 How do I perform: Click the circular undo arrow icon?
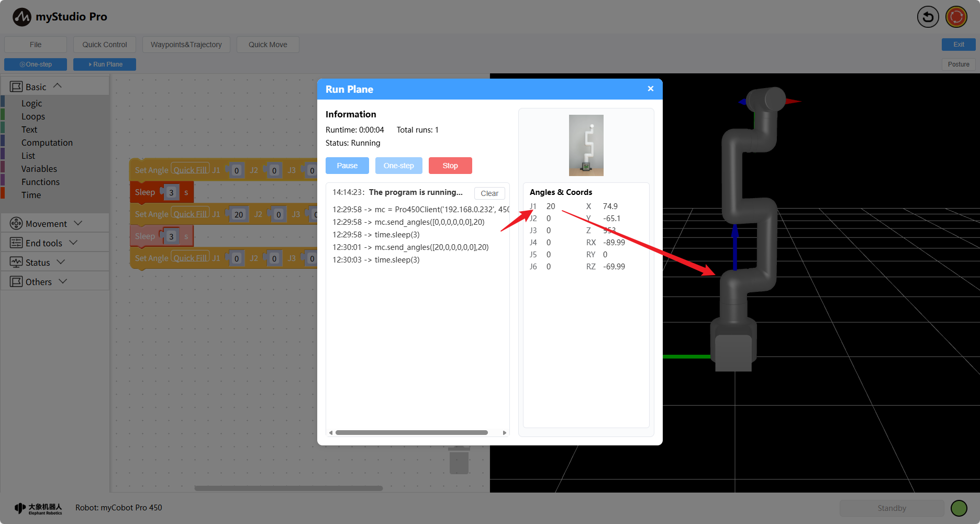(x=928, y=17)
